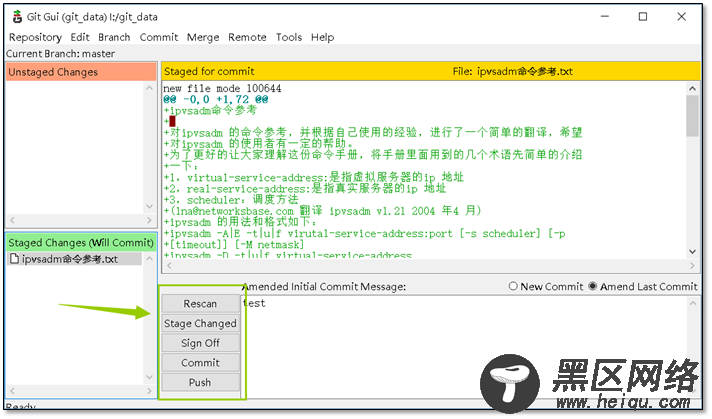Screen dimensions: 712x419
Task: Click the Staged Changes (Will Commit) header
Action: coord(81,243)
